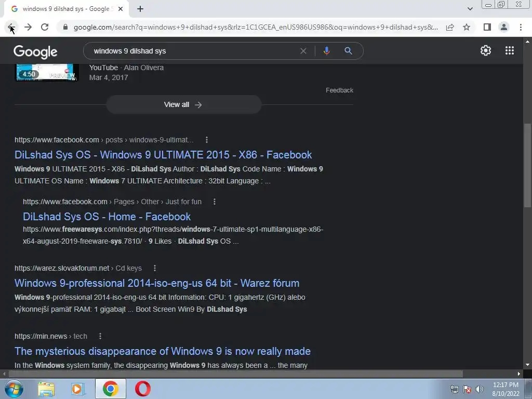Click the 'https://warez.slovakforum.net › Cd keys' breadcrumb
The image size is (532, 399).
point(78,268)
